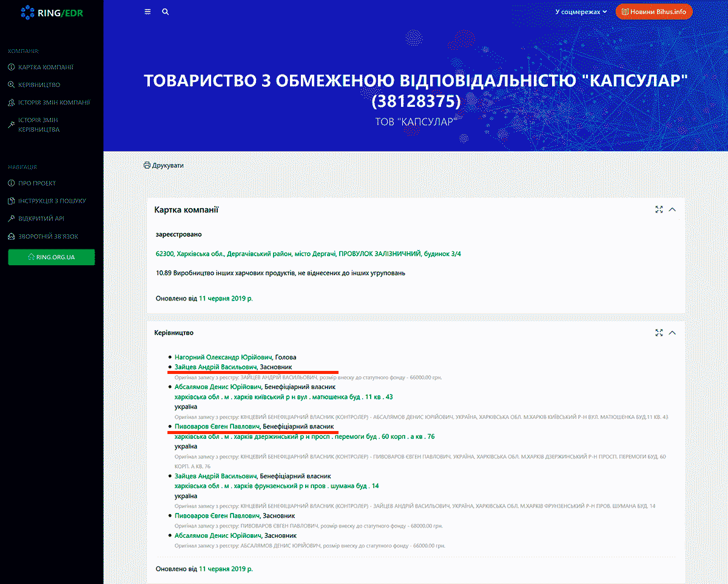Click the home icon in RING.ORG.UA button
Image resolution: width=728 pixels, height=584 pixels.
tap(32, 257)
